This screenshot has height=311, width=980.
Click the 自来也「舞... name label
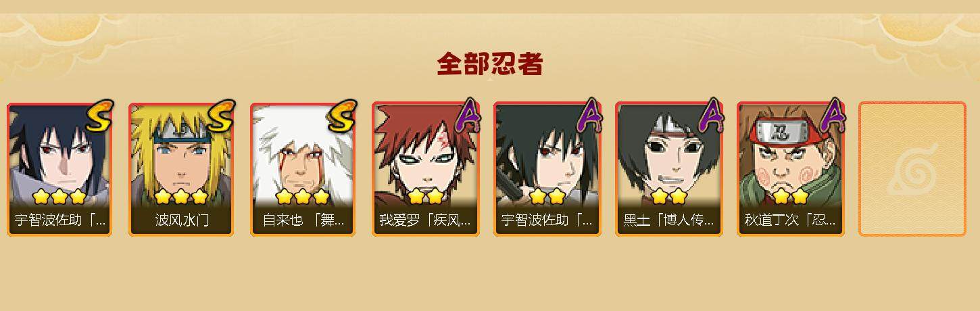pyautogui.click(x=303, y=220)
